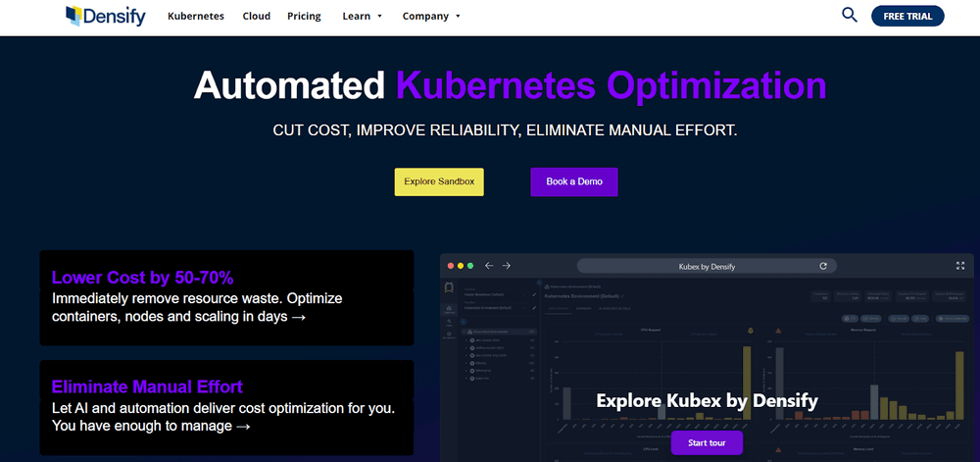Click the Densify logo

105,16
